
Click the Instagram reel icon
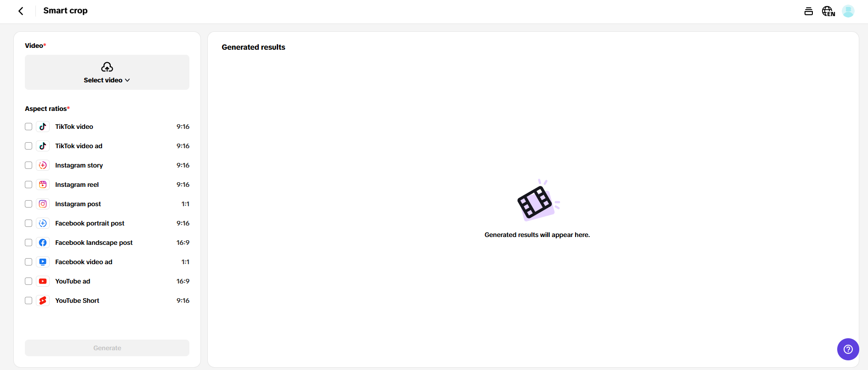click(x=43, y=185)
